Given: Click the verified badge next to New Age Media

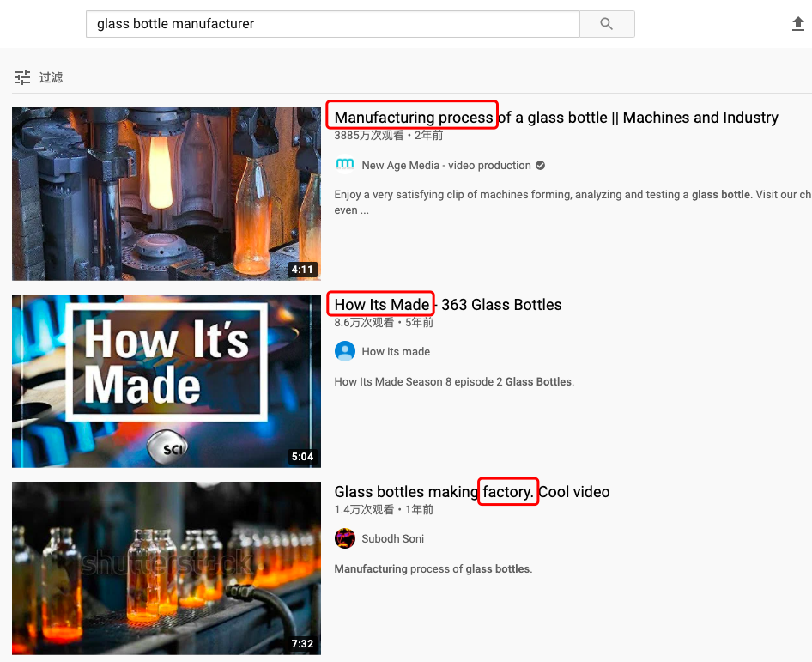Looking at the screenshot, I should [x=540, y=165].
